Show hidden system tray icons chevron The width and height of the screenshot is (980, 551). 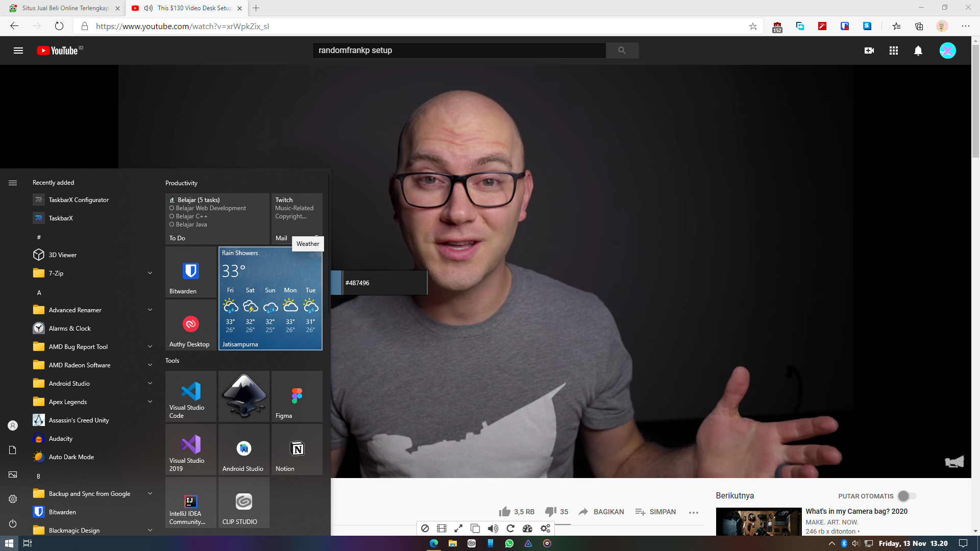tap(831, 543)
